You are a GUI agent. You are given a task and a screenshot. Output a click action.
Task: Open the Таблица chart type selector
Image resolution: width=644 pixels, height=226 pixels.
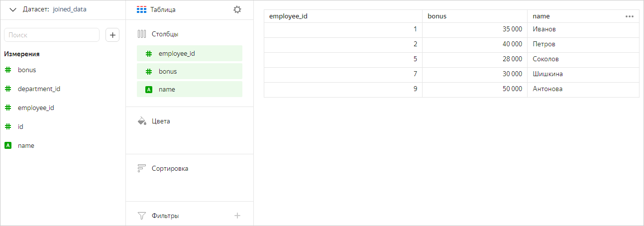click(156, 9)
